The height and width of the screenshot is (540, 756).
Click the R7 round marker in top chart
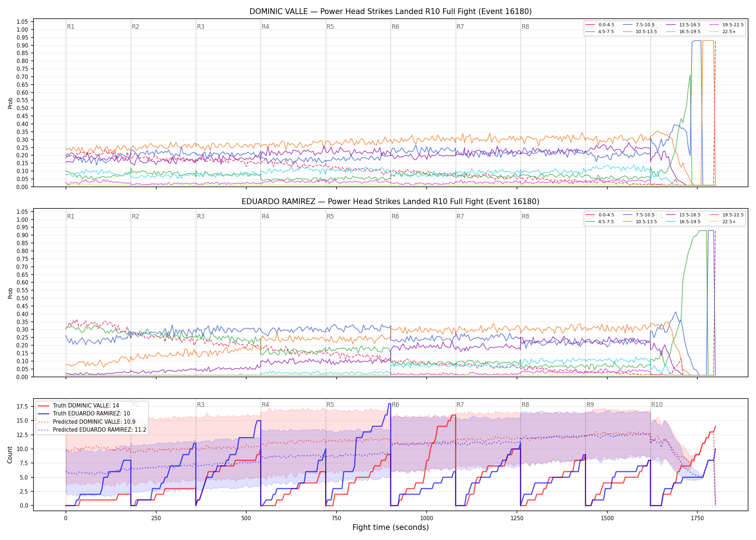(460, 27)
